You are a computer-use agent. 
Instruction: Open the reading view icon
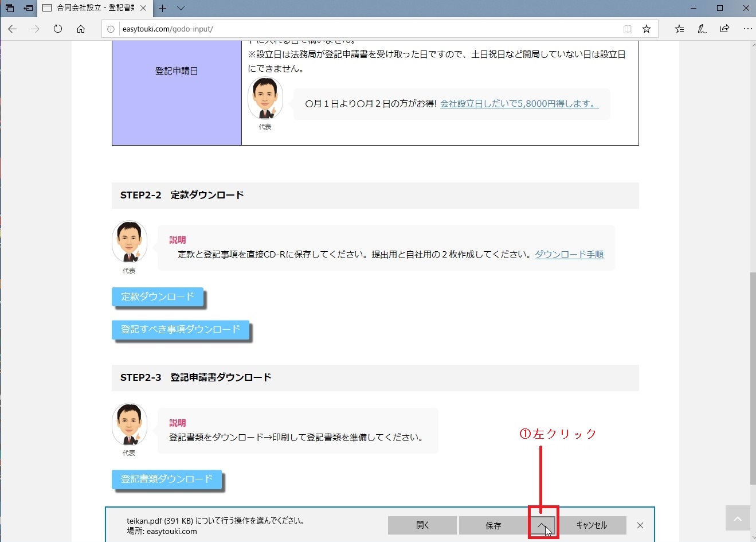point(628,29)
